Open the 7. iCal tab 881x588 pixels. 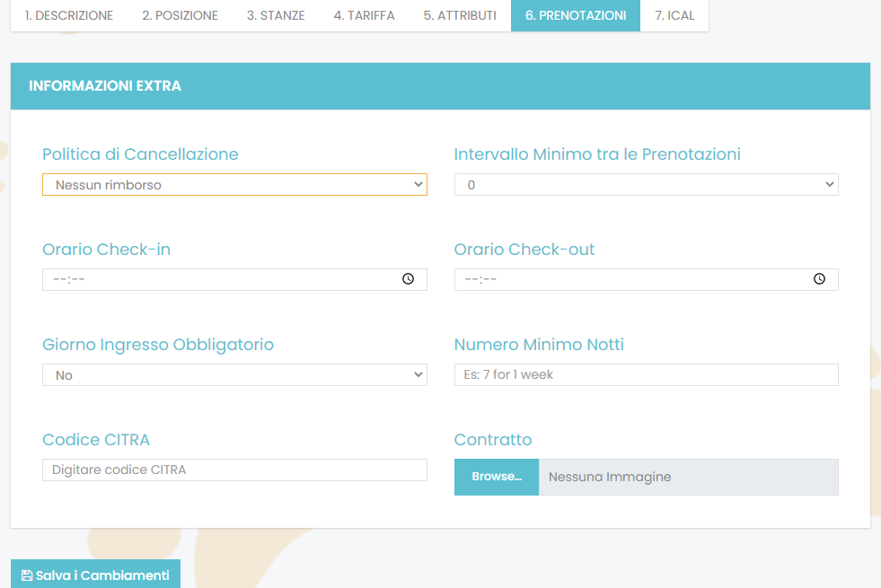coord(674,15)
